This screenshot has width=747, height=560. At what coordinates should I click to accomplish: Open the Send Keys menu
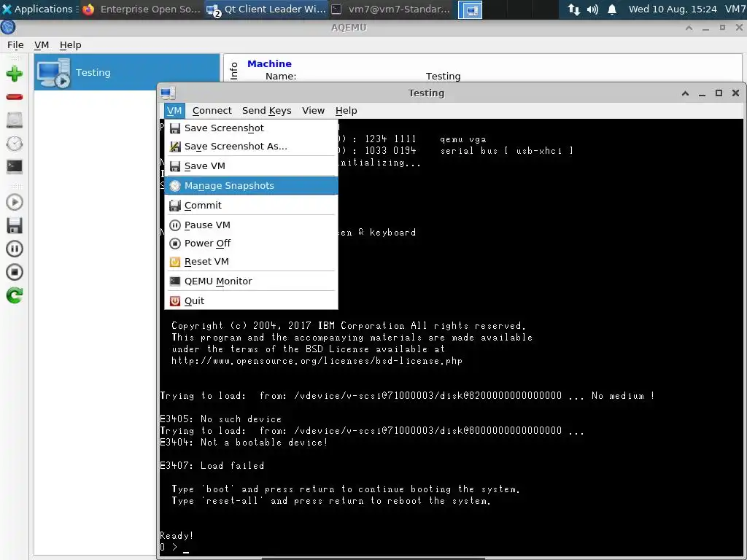click(x=267, y=111)
